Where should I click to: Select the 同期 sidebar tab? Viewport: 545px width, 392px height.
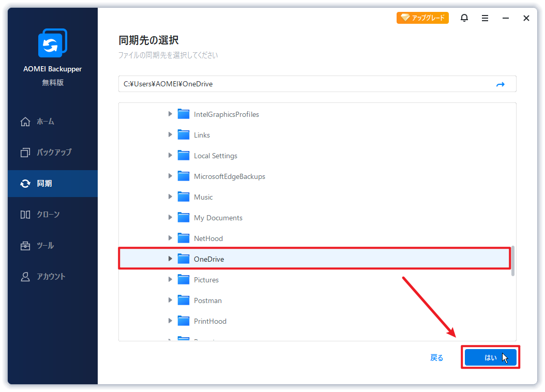click(x=53, y=184)
